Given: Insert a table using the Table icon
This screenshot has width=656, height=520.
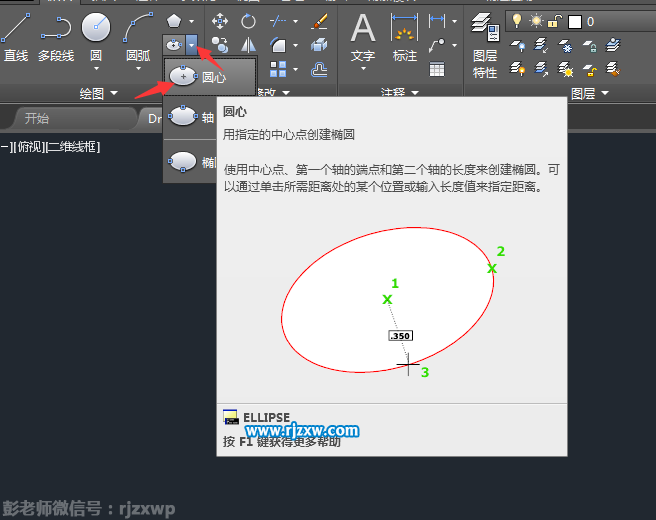Looking at the screenshot, I should pyautogui.click(x=437, y=69).
